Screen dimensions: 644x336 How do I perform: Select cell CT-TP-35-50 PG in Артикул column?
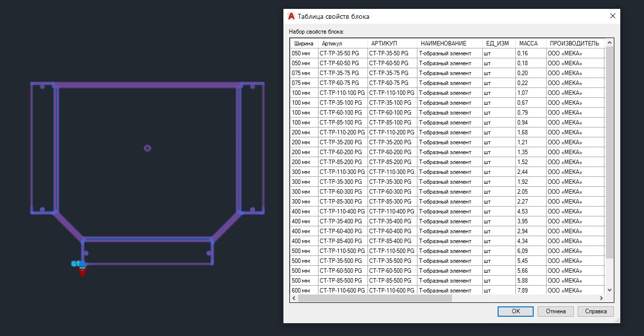coord(343,53)
